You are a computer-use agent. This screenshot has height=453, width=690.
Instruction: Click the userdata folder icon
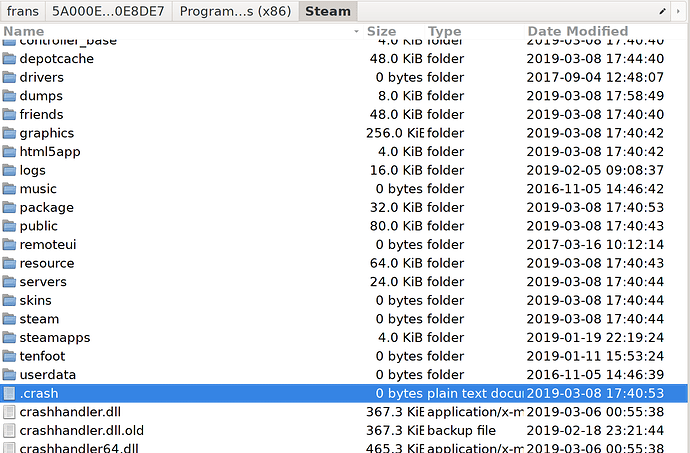(9, 375)
